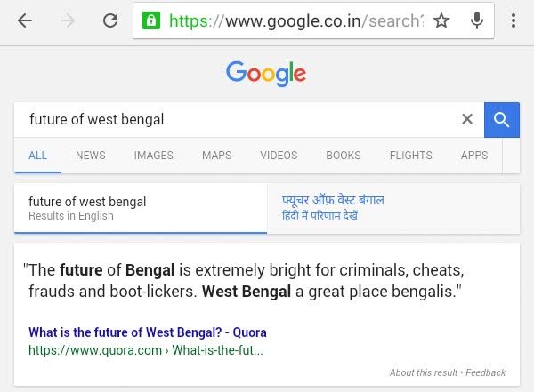This screenshot has width=534, height=392.
Task: Clear the search query with the X
Action: [x=467, y=119]
